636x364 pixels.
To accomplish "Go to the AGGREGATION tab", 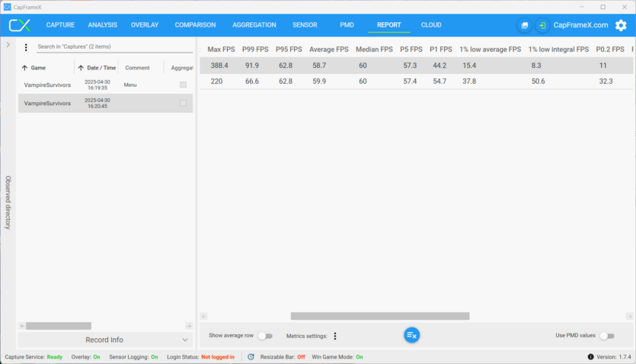I will tap(254, 24).
